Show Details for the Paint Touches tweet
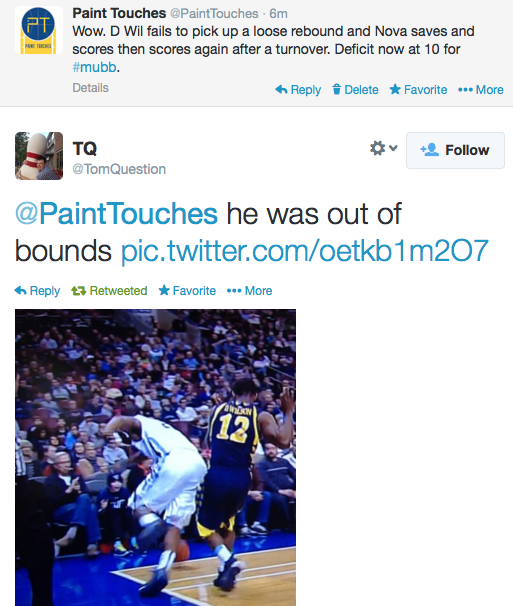Image resolution: width=513 pixels, height=606 pixels. pos(90,88)
